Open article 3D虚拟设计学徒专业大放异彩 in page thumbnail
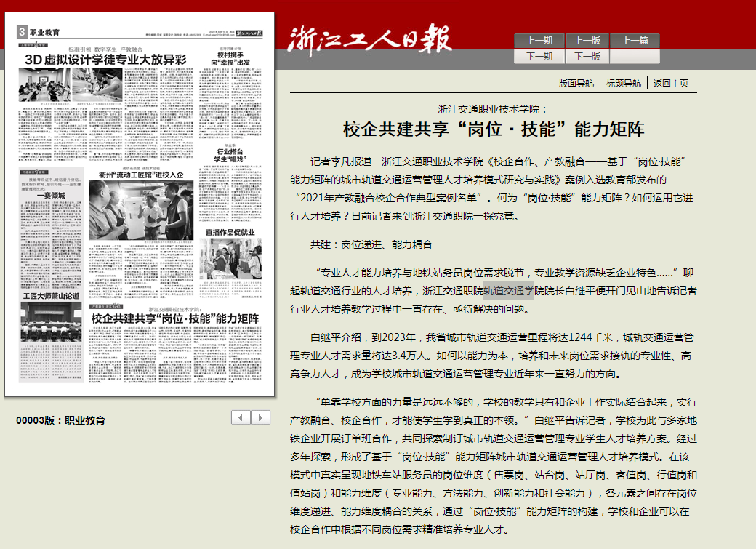 105,60
